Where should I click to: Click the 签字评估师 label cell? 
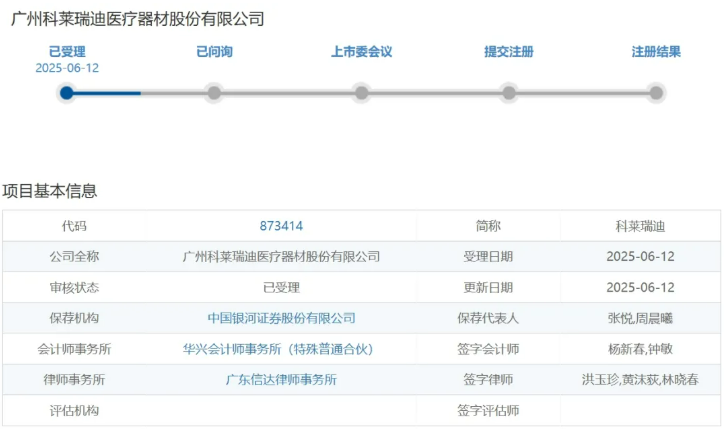pos(488,411)
